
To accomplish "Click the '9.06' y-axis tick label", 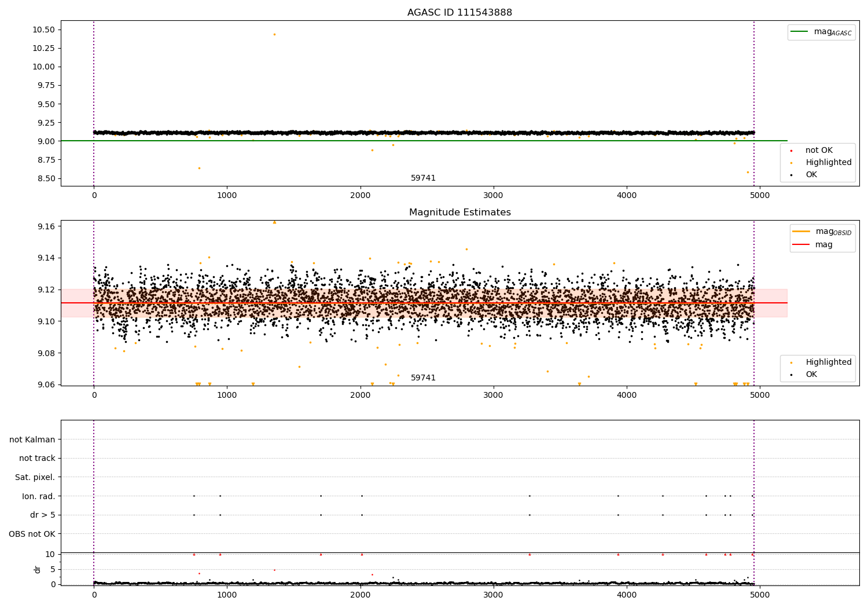I will (x=46, y=384).
